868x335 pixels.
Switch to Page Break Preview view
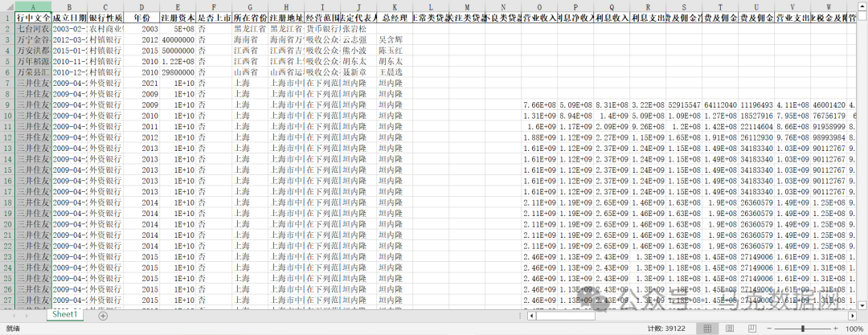752,329
